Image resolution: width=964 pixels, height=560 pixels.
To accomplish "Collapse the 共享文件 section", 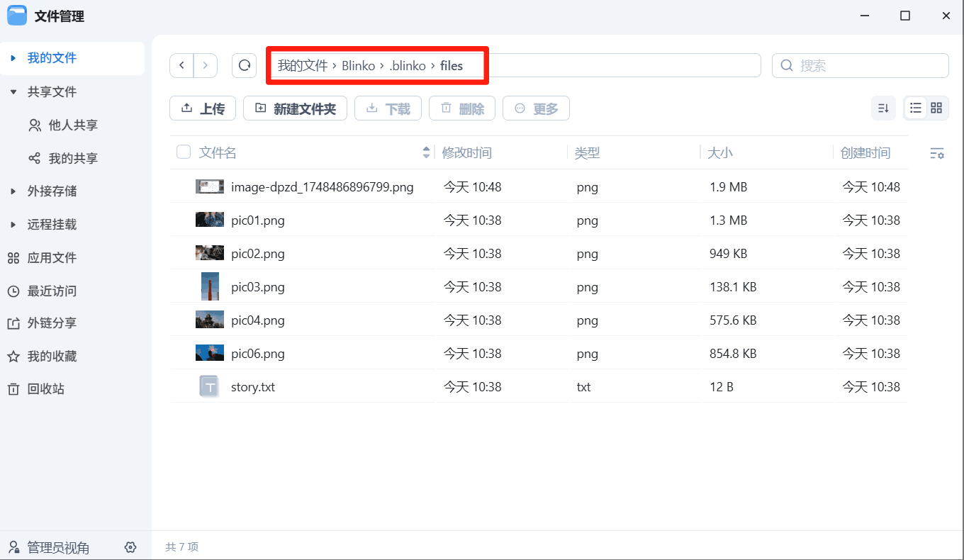I will coord(13,92).
